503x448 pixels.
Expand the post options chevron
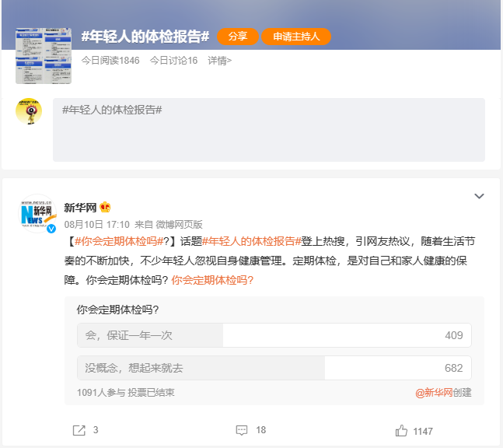(479, 197)
